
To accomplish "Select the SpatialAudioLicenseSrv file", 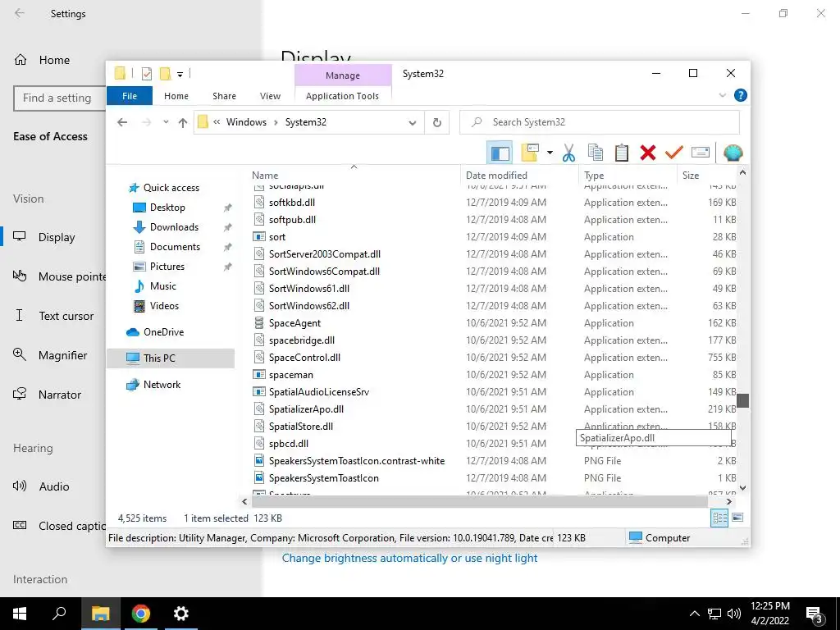I will pyautogui.click(x=319, y=392).
